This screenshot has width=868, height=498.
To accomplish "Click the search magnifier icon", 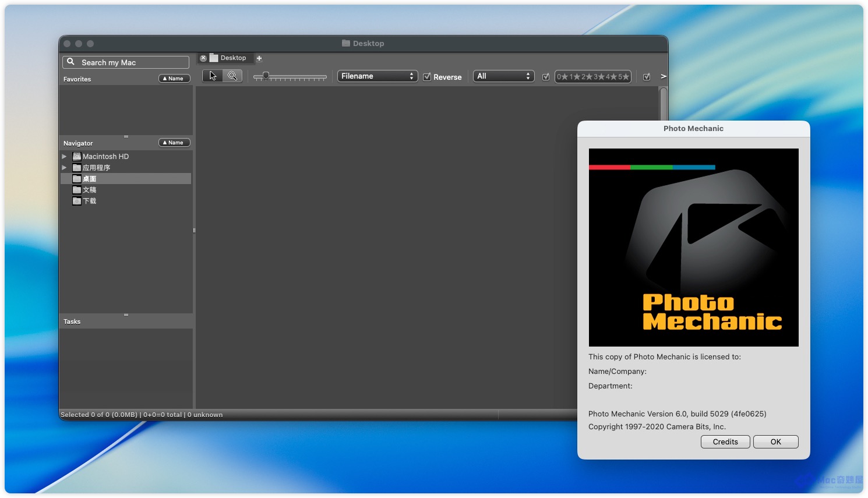I will tap(70, 62).
